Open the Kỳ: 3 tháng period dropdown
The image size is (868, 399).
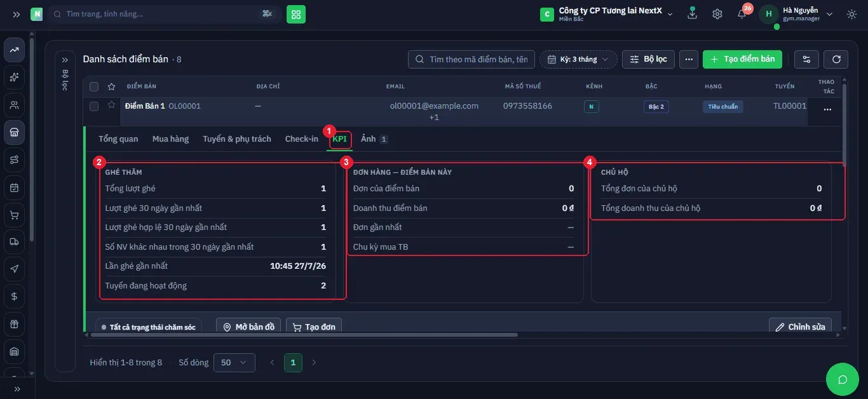click(x=578, y=59)
